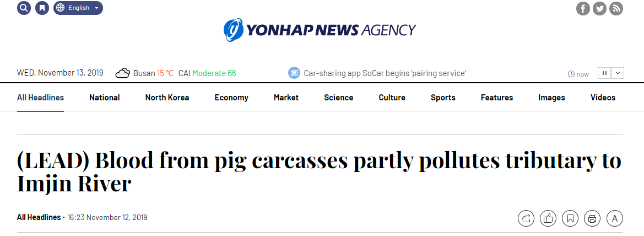Select the Economy menu item
644x236 pixels.
coord(231,98)
